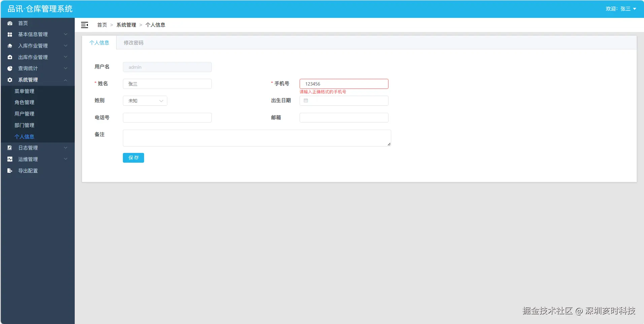This screenshot has width=644, height=324.
Task: Open the 性别 dropdown showing 未知
Action: (145, 101)
